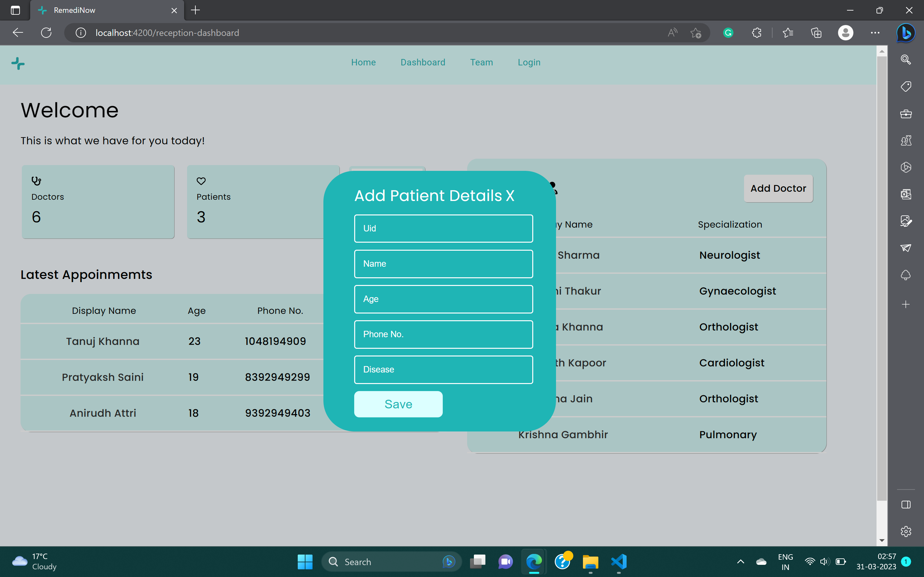The height and width of the screenshot is (577, 924).
Task: Save the patient details form
Action: [398, 404]
